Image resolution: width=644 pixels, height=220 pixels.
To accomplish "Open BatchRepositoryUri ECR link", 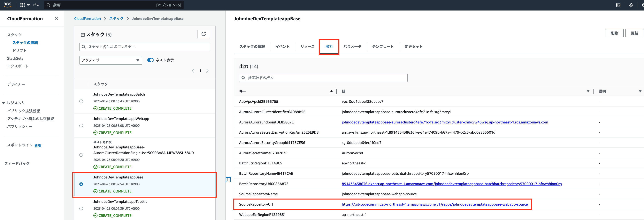I will click(x=451, y=184).
